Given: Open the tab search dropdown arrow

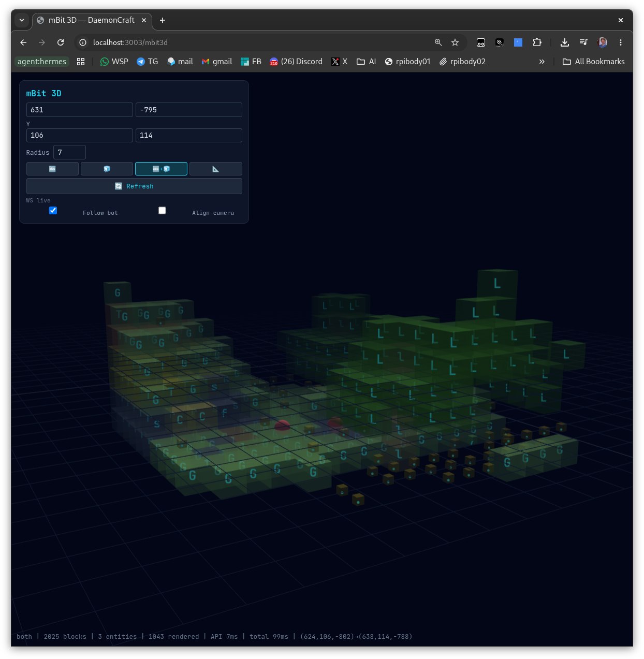Looking at the screenshot, I should pos(22,20).
